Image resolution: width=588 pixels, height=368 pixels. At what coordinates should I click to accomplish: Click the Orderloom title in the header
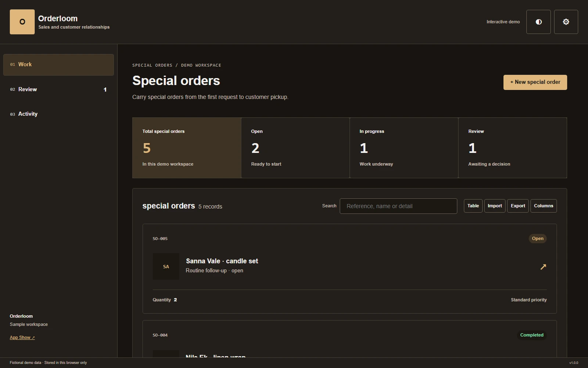point(58,18)
